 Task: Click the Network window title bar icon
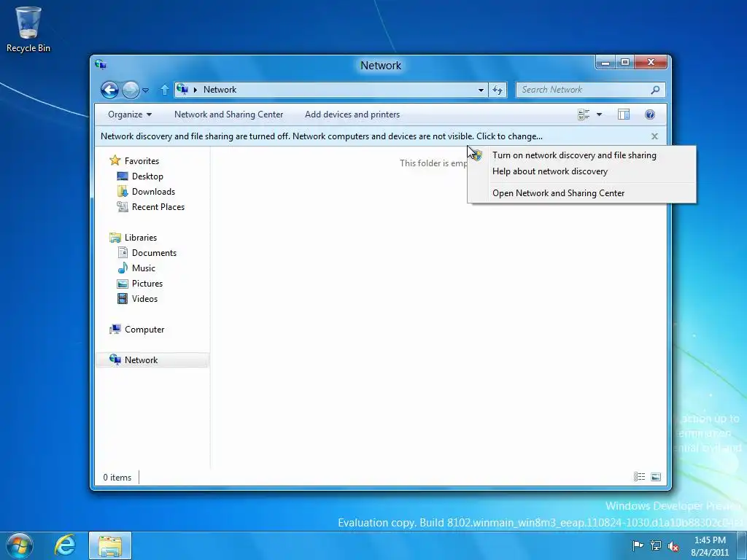pos(101,64)
